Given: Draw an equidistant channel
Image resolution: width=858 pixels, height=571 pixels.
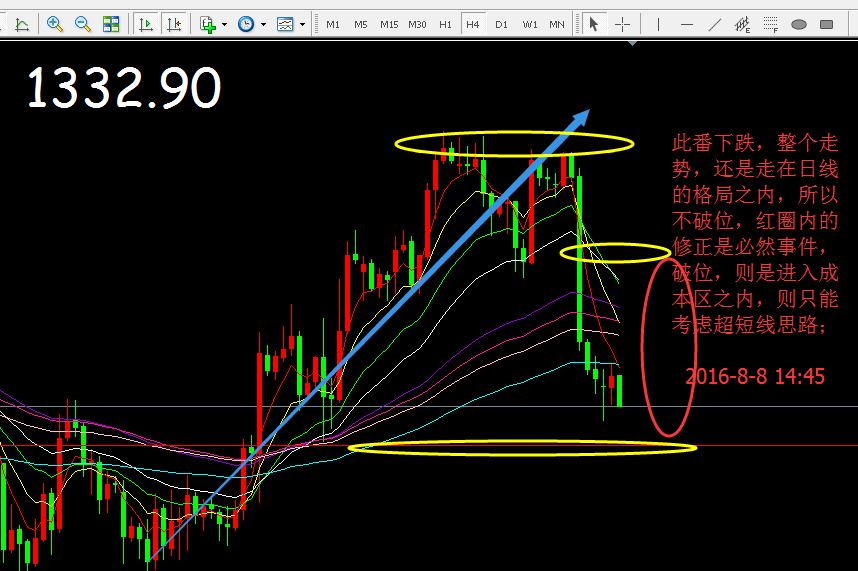Looking at the screenshot, I should coord(743,25).
